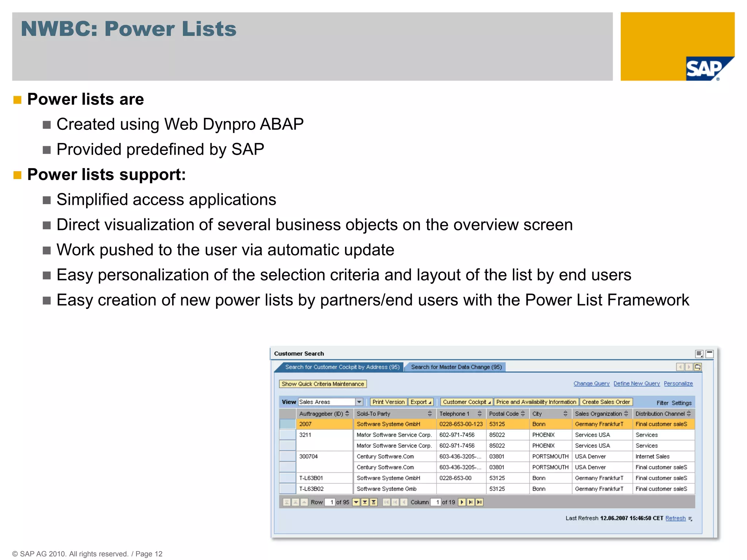The image size is (747, 560).
Task: Select the row for customer 3211
Action: (287, 435)
